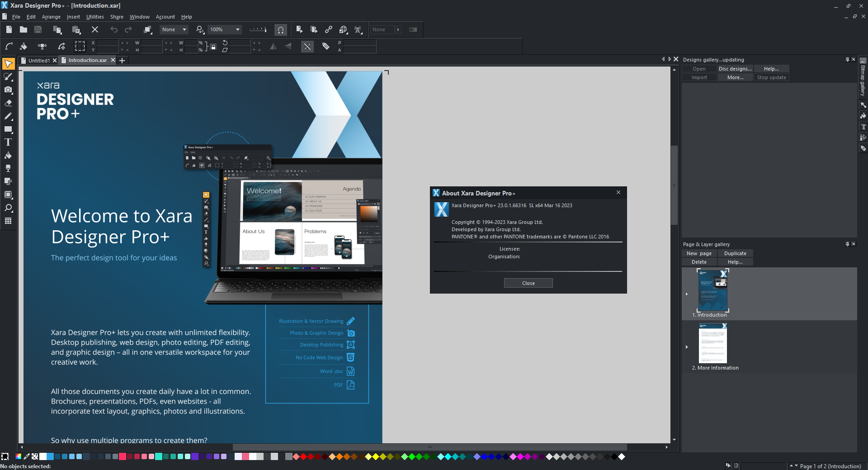This screenshot has height=470, width=868.
Task: Open the quality None dropdown
Action: pos(175,29)
